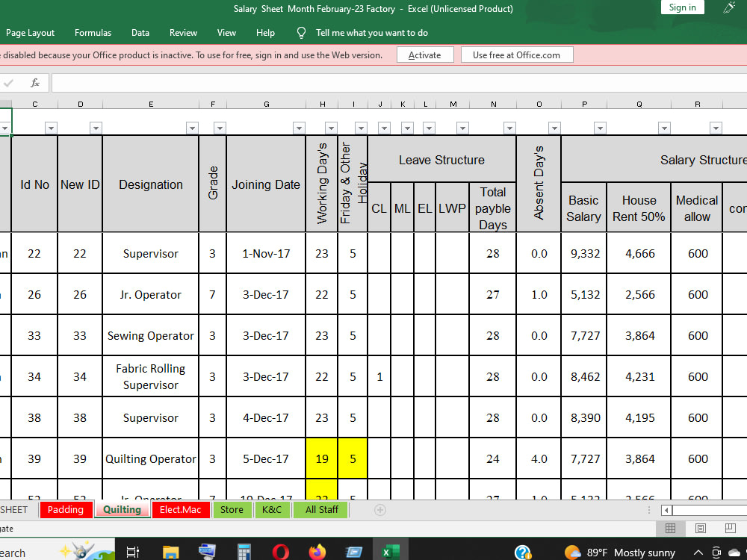Select column Q header
The height and width of the screenshot is (560, 747).
coord(639,104)
